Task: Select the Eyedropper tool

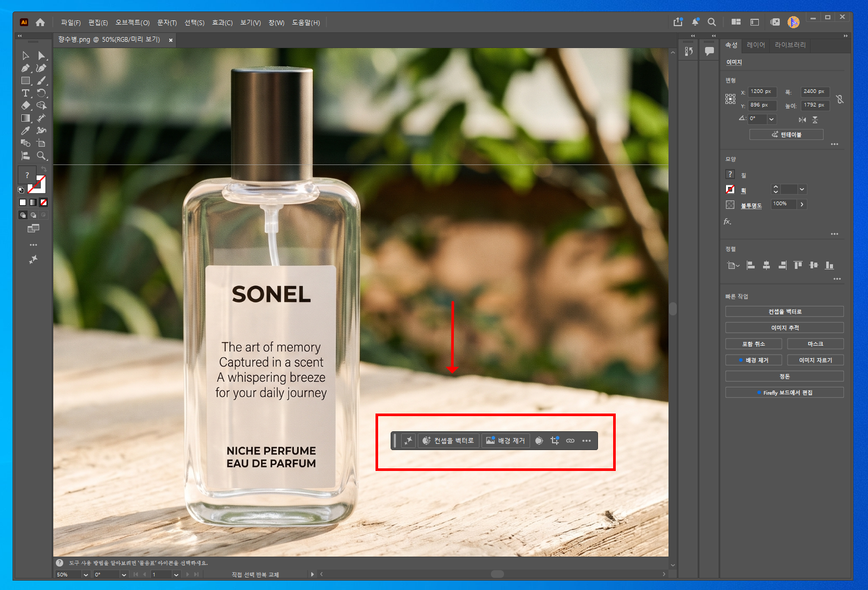Action: (25, 131)
